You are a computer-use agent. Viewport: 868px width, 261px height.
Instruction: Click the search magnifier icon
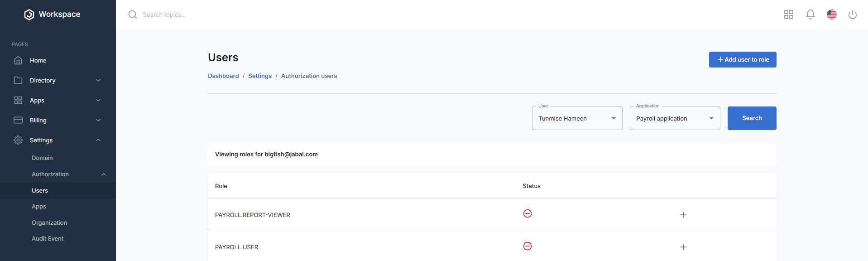(x=133, y=14)
